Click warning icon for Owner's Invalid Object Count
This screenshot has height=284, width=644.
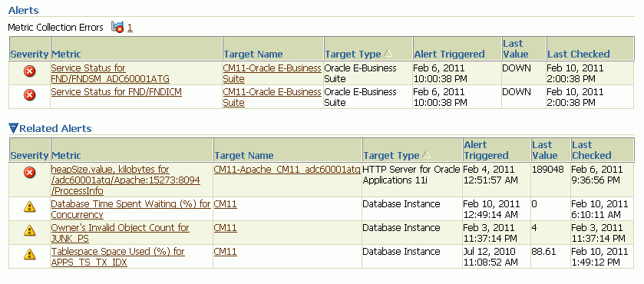(29, 230)
